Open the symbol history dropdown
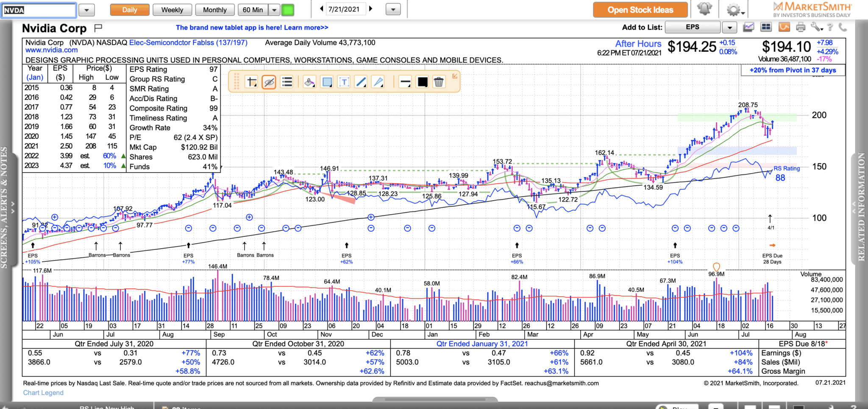 [x=87, y=10]
